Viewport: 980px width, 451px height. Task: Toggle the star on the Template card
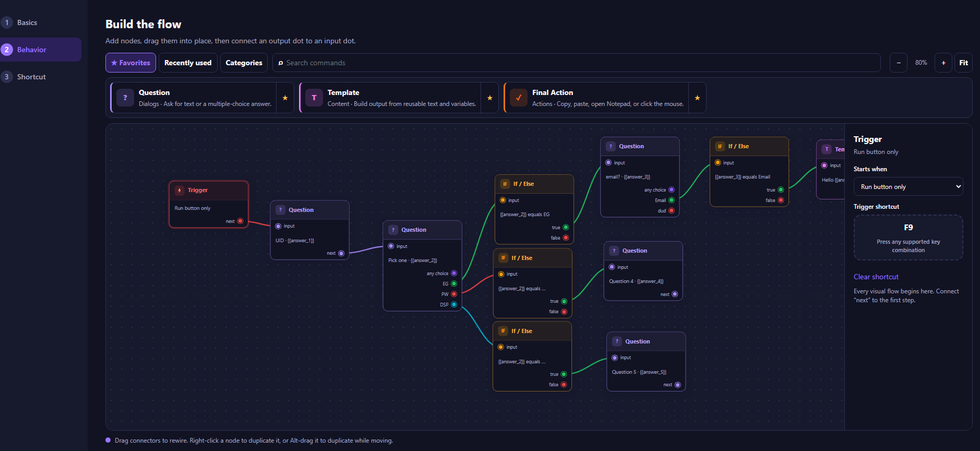tap(489, 98)
